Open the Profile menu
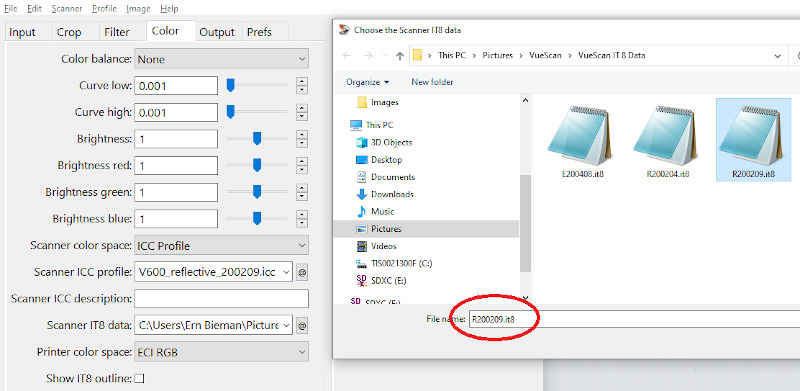 [x=104, y=9]
